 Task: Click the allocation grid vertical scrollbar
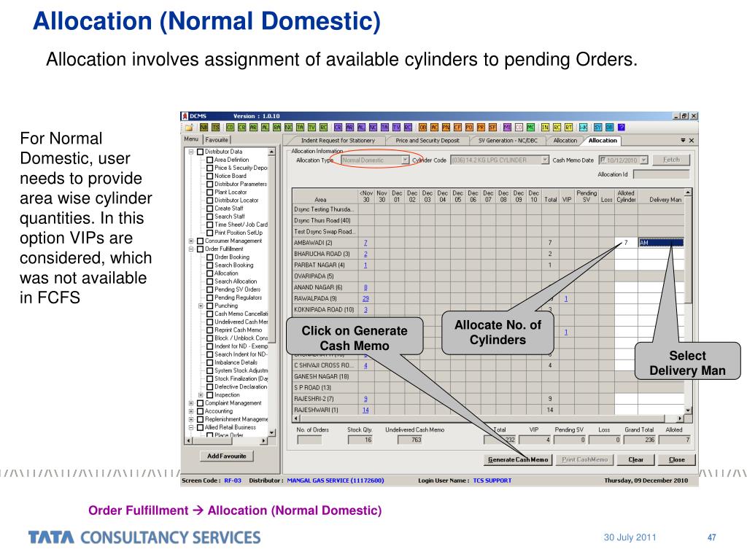click(688, 301)
